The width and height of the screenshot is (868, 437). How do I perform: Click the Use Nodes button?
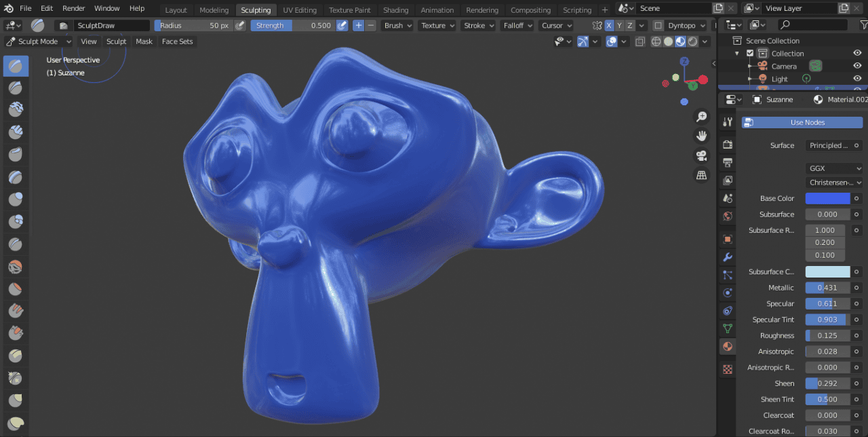(802, 122)
